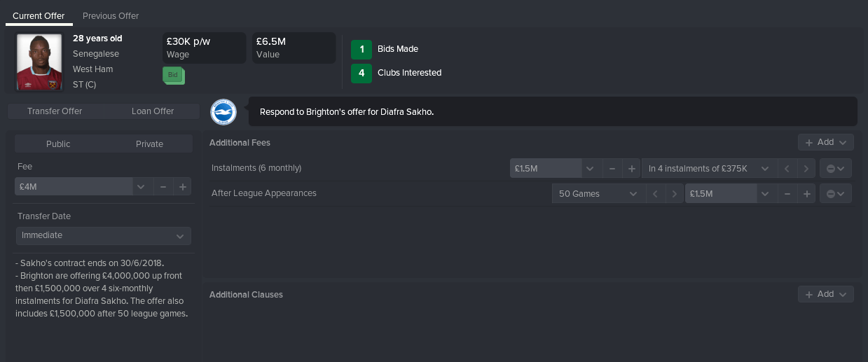Viewport: 868px width, 362px height.
Task: Open the Previous Offer tab
Action: point(111,15)
